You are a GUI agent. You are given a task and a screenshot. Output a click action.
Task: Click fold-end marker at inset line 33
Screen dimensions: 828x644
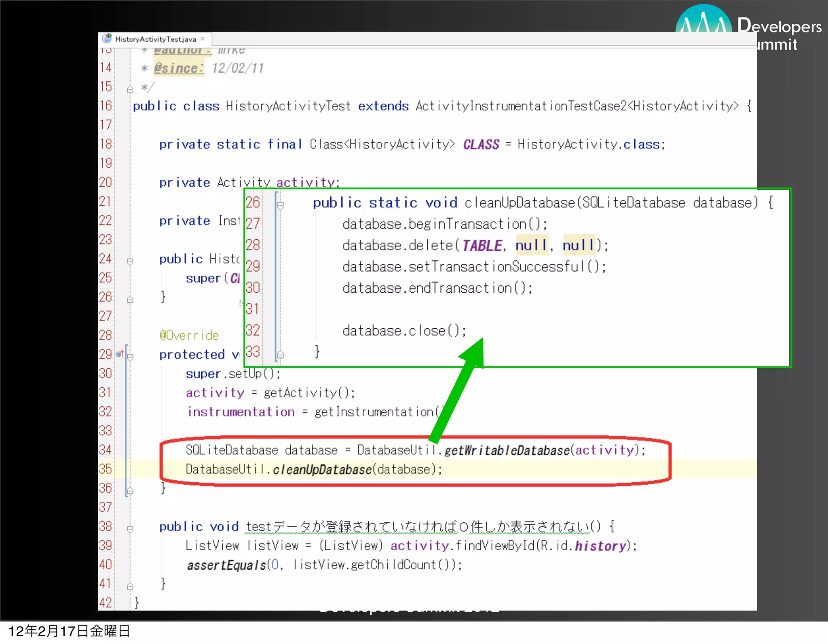click(x=280, y=355)
